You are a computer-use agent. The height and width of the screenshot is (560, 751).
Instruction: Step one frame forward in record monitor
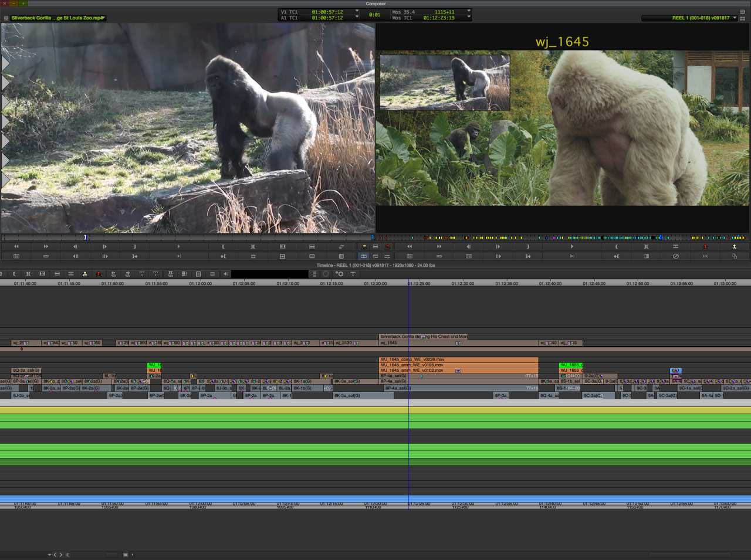[498, 247]
